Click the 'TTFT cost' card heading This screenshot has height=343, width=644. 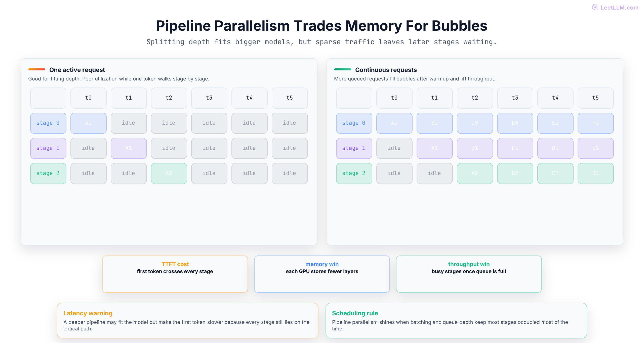point(175,264)
